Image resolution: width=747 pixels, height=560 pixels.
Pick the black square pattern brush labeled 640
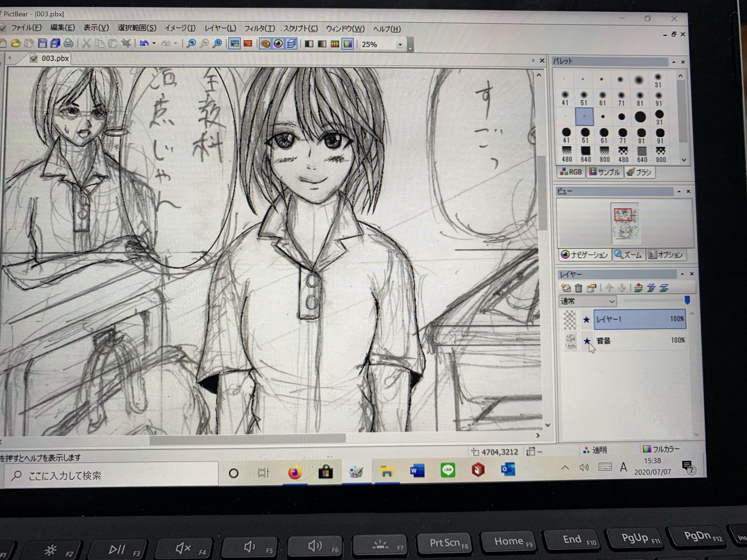click(x=586, y=154)
